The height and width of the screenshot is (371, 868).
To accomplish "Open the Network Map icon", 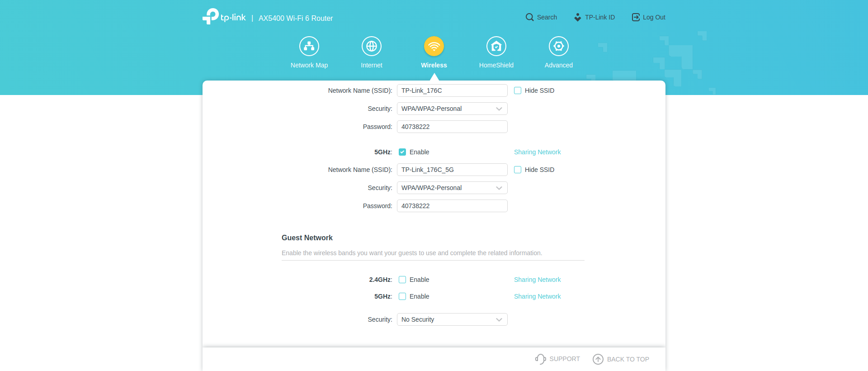I will click(309, 46).
